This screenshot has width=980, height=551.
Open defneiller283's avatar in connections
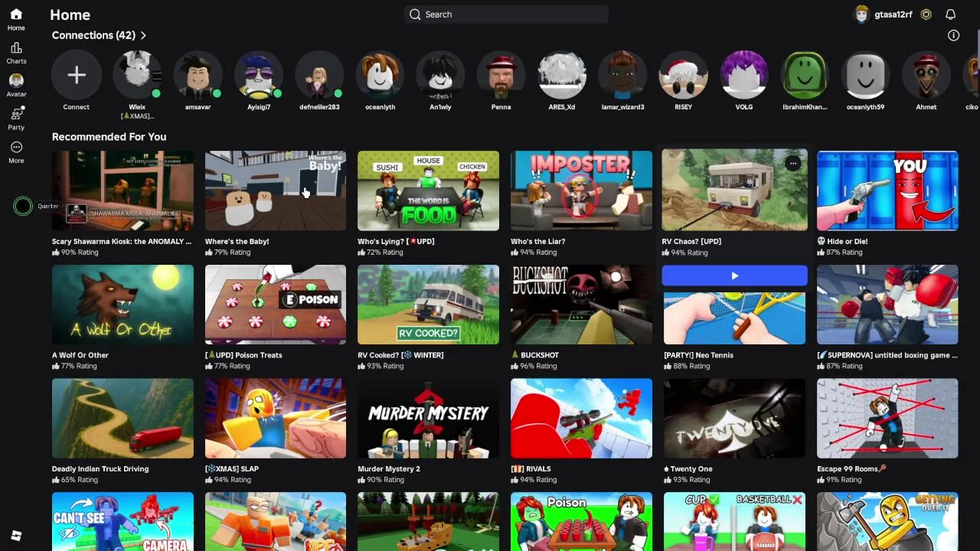319,75
